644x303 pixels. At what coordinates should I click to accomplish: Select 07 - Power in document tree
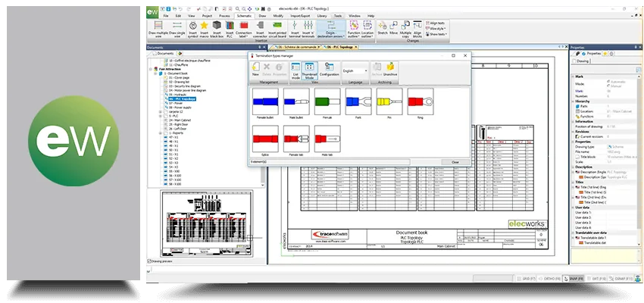click(176, 103)
